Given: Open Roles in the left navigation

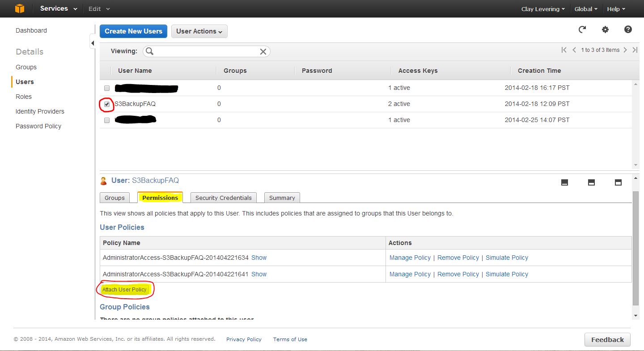Looking at the screenshot, I should pos(24,97).
